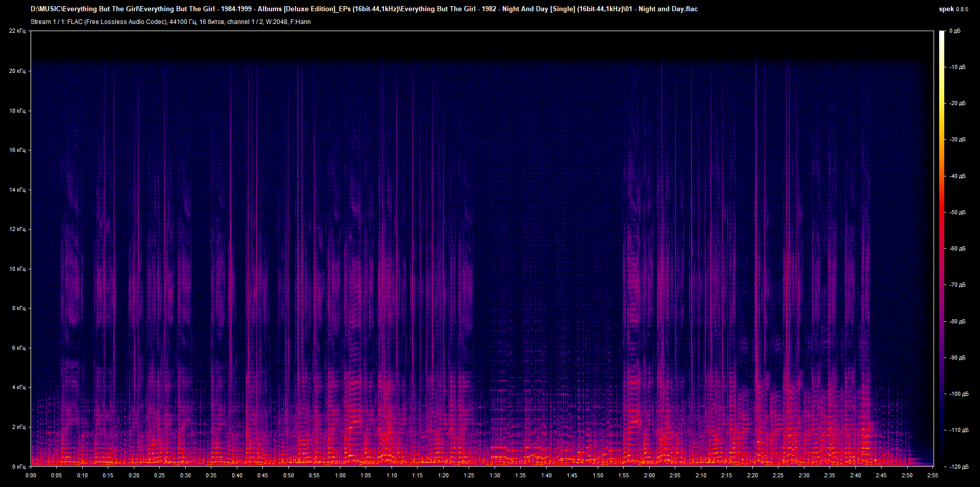The width and height of the screenshot is (980, 487).
Task: Click the 1:15 time axis label
Action: tap(418, 475)
